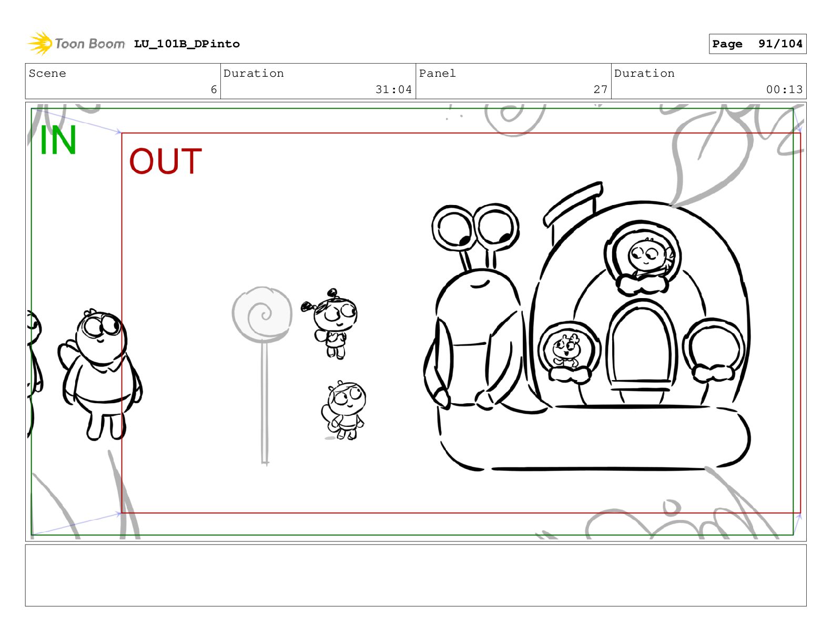832x644 pixels.
Task: Click the snail character's eyes
Action: tap(475, 229)
